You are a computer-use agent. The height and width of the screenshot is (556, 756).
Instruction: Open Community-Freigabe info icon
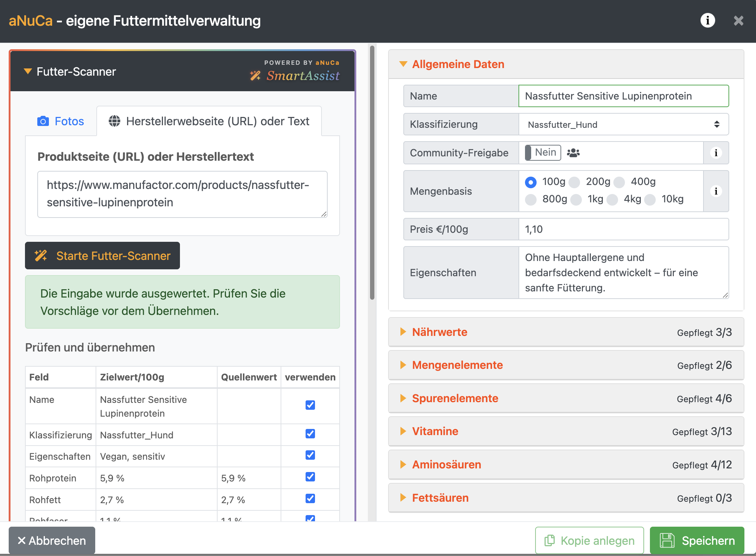716,153
